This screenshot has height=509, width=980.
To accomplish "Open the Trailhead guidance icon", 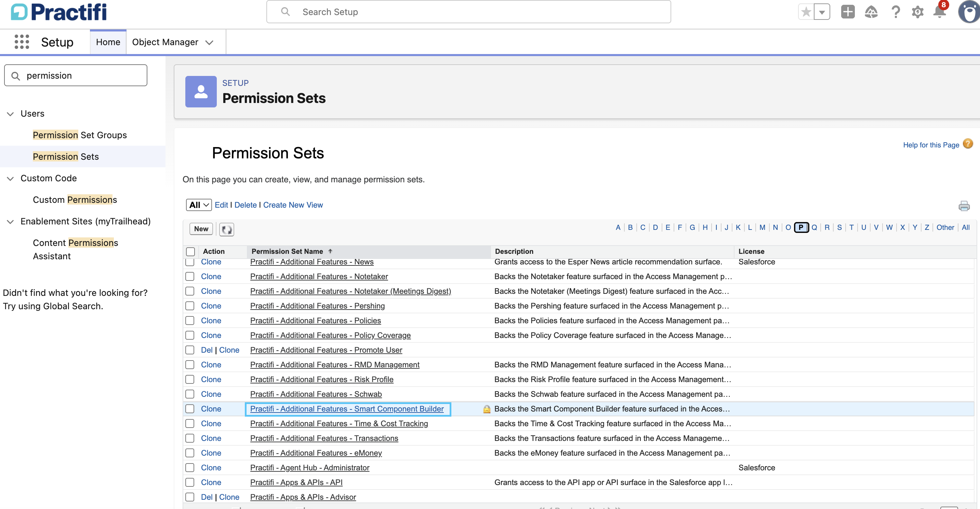I will pyautogui.click(x=871, y=12).
